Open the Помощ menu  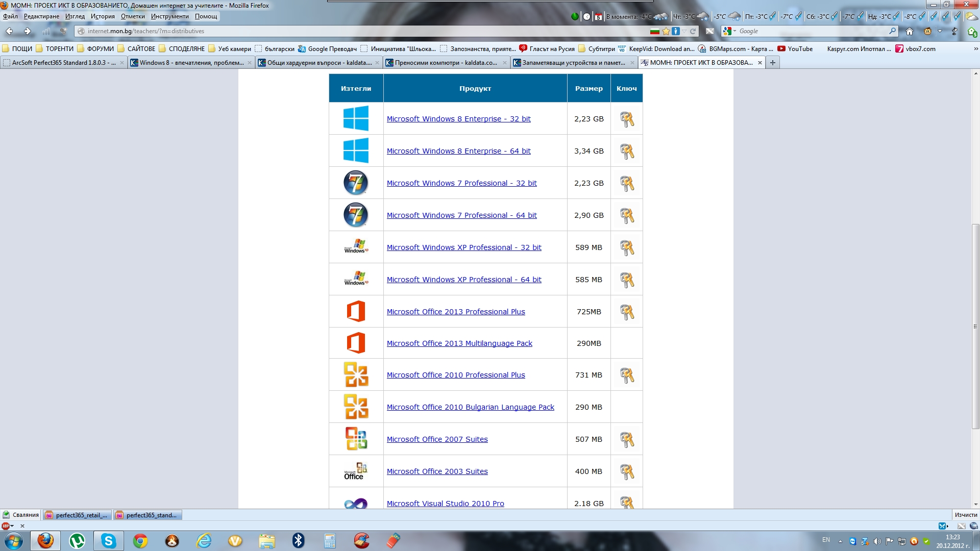(x=206, y=16)
